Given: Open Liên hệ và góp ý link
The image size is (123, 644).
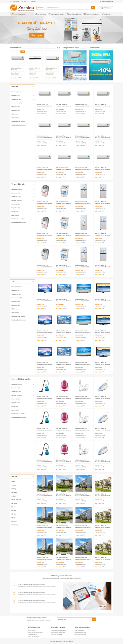Looking at the screenshot, I should (x=32, y=630).
